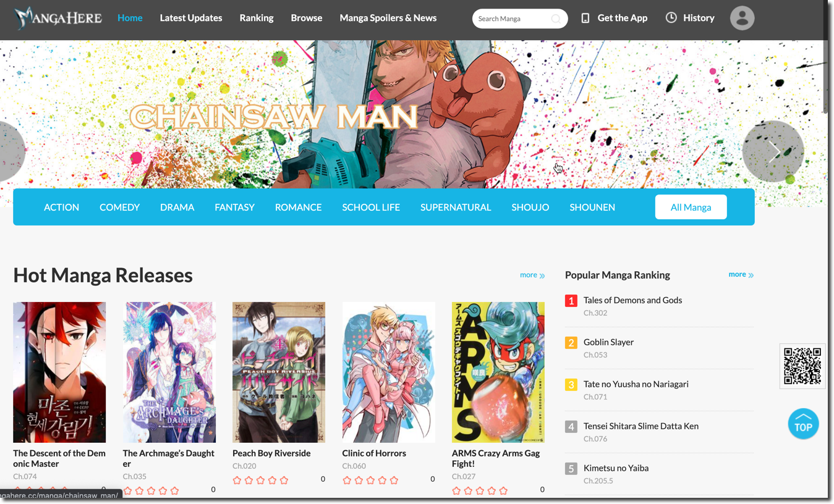Click the QR code image
The height and width of the screenshot is (504, 834).
[x=802, y=366]
